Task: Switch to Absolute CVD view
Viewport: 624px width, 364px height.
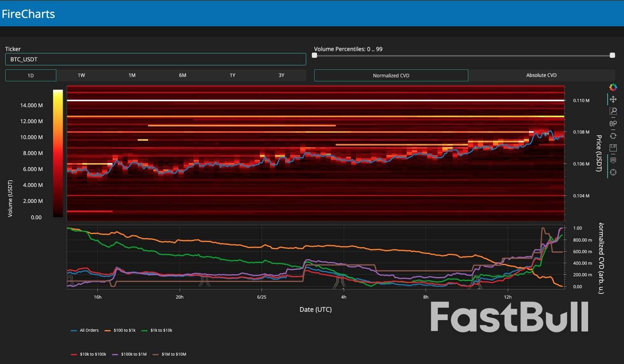Action: (x=541, y=75)
